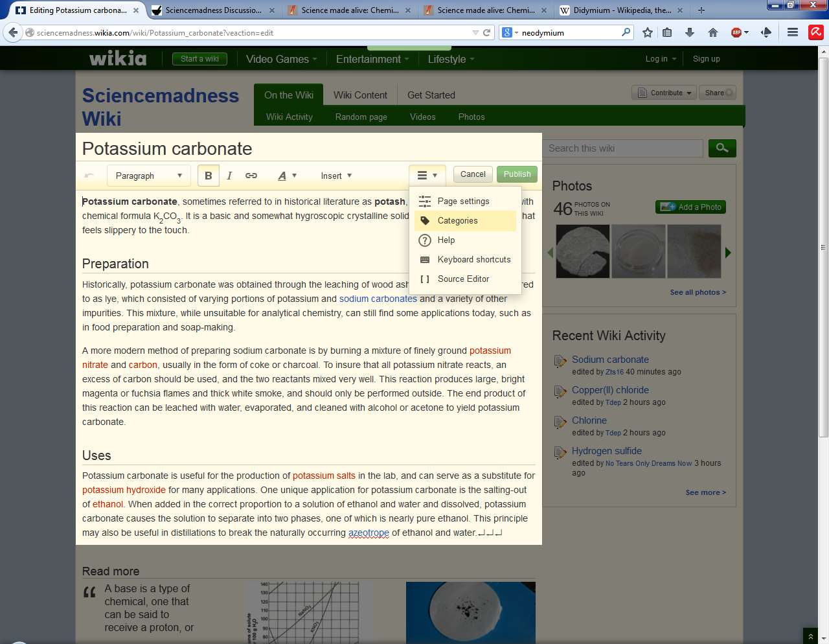Show next photos with right arrow
829x644 pixels.
tap(728, 253)
